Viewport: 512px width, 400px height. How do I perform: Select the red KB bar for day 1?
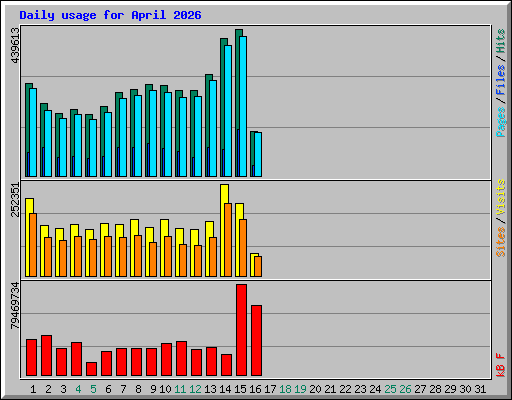(31, 357)
